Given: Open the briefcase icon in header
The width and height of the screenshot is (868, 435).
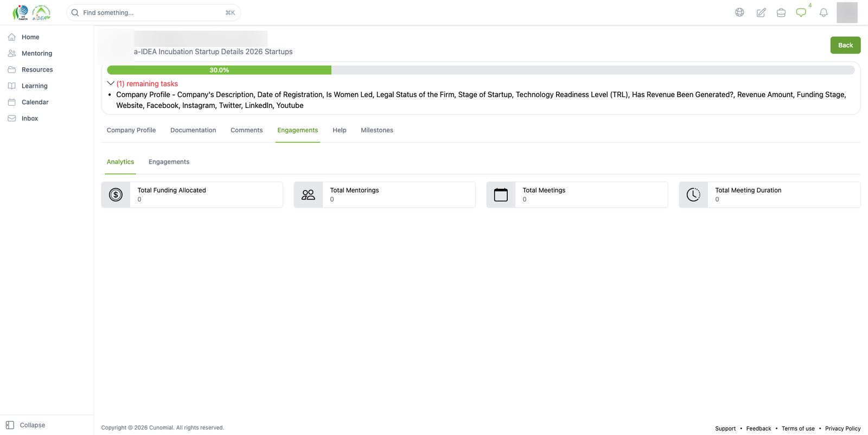Looking at the screenshot, I should (781, 12).
